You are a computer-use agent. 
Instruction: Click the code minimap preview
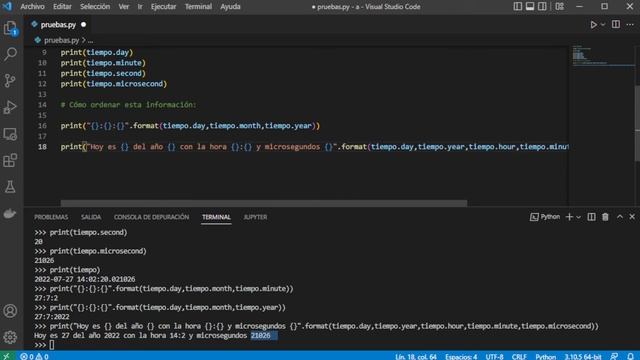click(x=603, y=55)
